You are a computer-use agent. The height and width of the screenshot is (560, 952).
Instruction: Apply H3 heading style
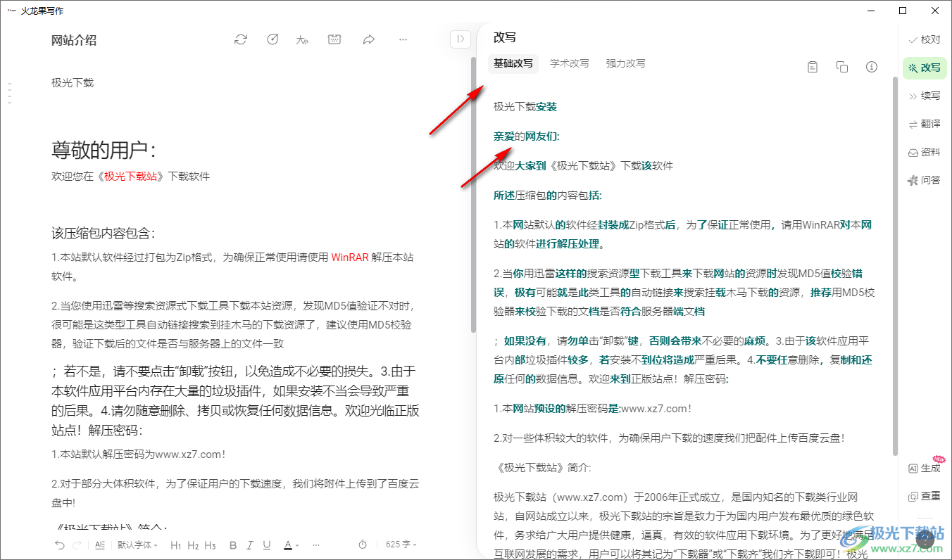[210, 545]
